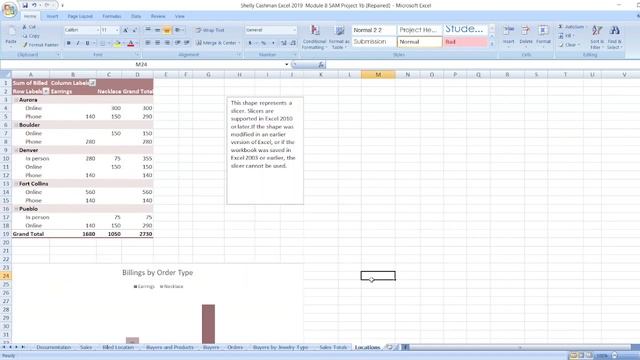Apply yellow fill color
The height and width of the screenshot is (360, 640).
117,43
